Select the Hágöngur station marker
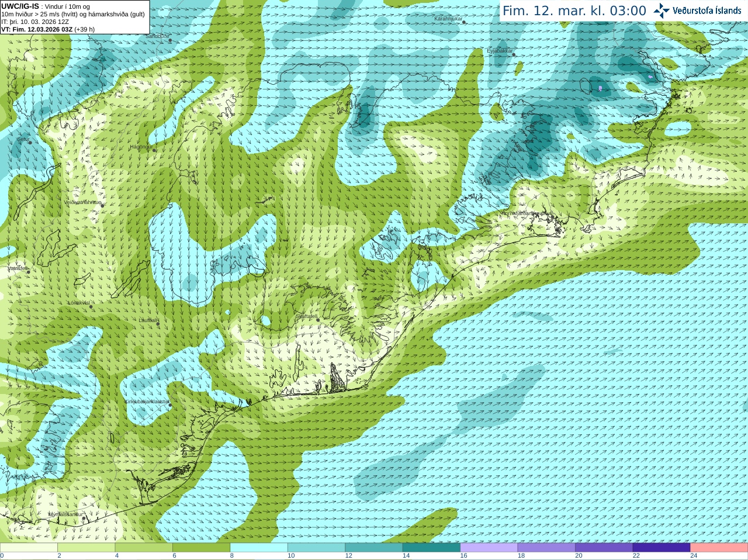 point(154,150)
